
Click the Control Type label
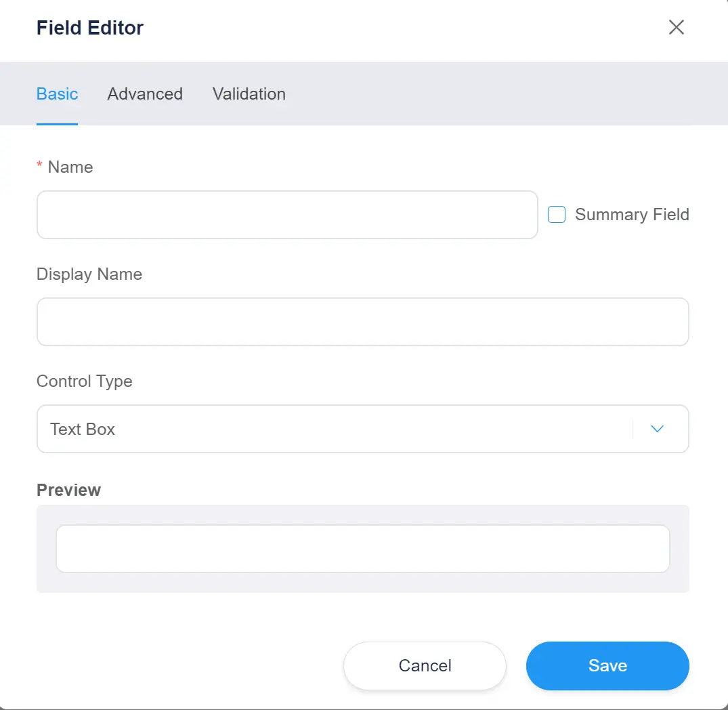tap(85, 381)
